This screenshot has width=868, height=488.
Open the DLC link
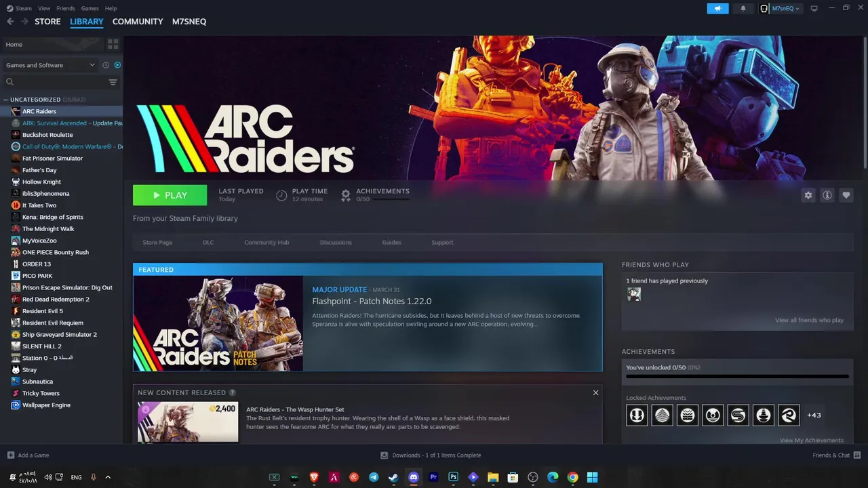coord(208,243)
